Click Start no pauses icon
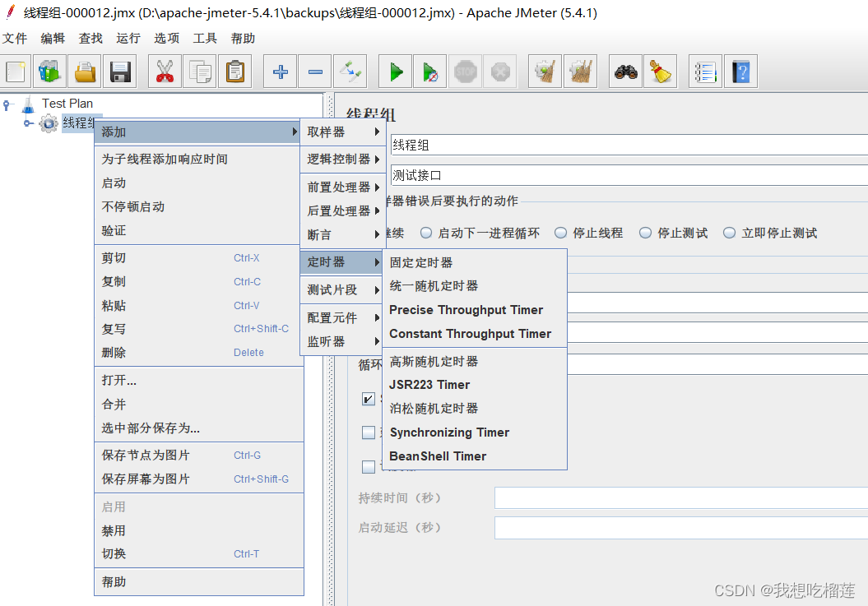868x606 pixels. pos(430,72)
